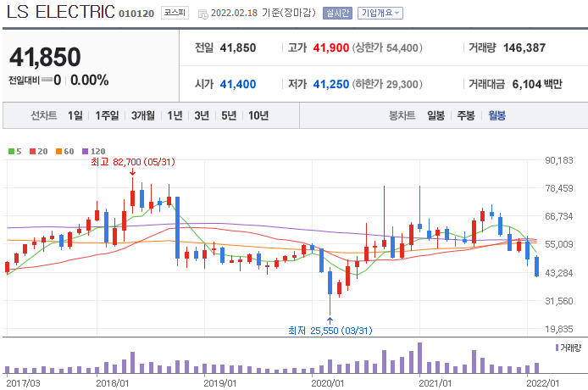
Task: Click the 최고 82,700 (05/31) label
Action: pyautogui.click(x=133, y=162)
